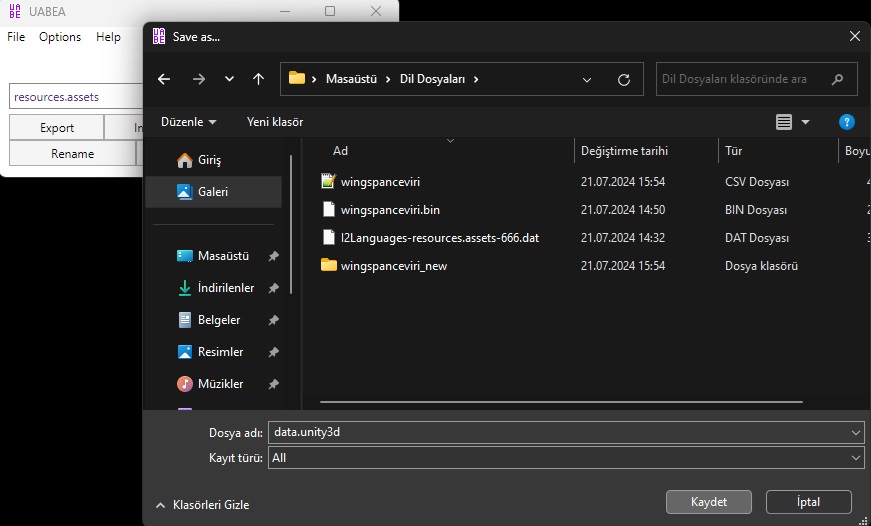Click the Kaydet button

coord(709,502)
